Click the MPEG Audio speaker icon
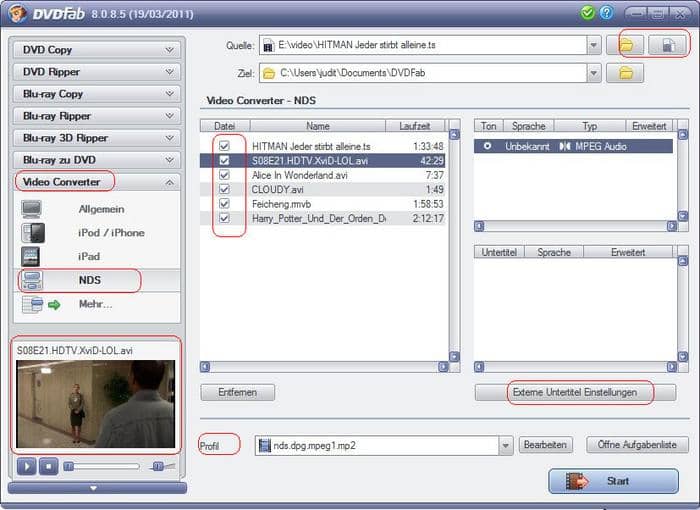This screenshot has height=510, width=700. (565, 146)
